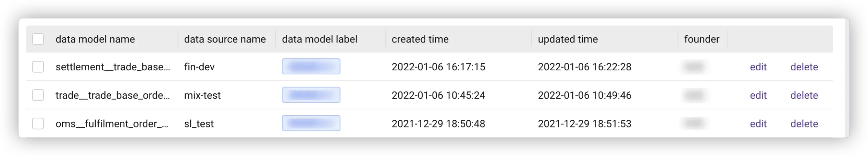Click the fin-dev data source cell
The height and width of the screenshot is (156, 868).
pos(199,67)
